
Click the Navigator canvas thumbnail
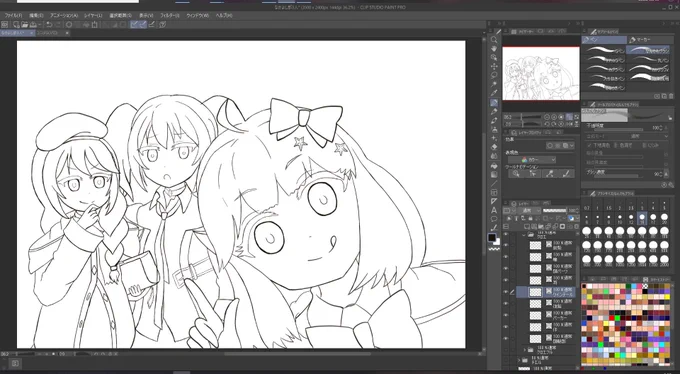pyautogui.click(x=541, y=73)
